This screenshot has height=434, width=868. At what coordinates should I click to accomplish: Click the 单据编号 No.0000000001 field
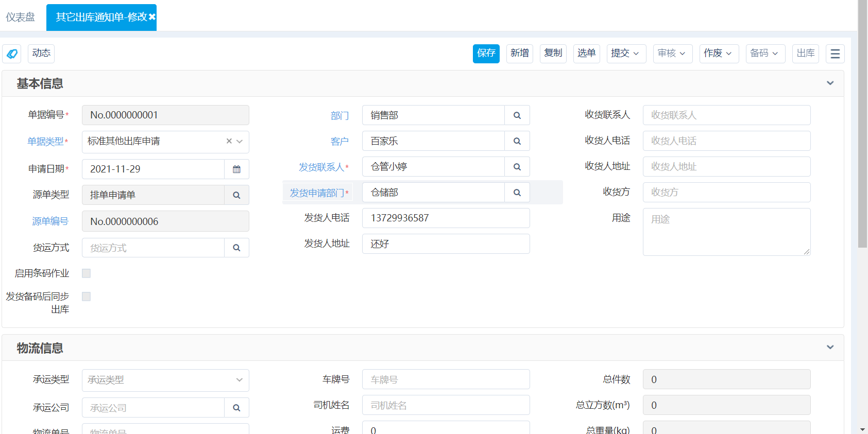165,115
